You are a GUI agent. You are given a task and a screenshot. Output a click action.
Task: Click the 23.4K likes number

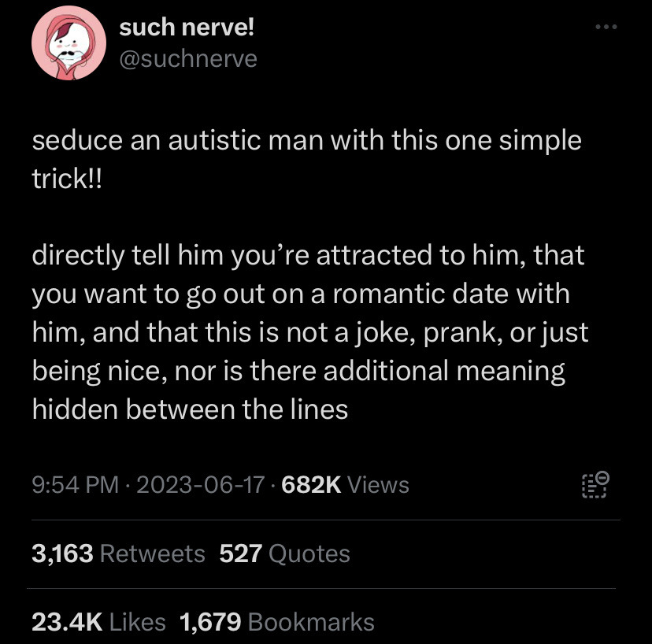[x=67, y=622]
